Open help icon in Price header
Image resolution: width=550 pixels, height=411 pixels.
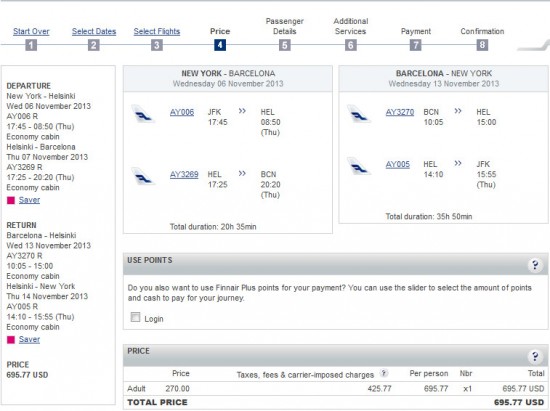535,356
